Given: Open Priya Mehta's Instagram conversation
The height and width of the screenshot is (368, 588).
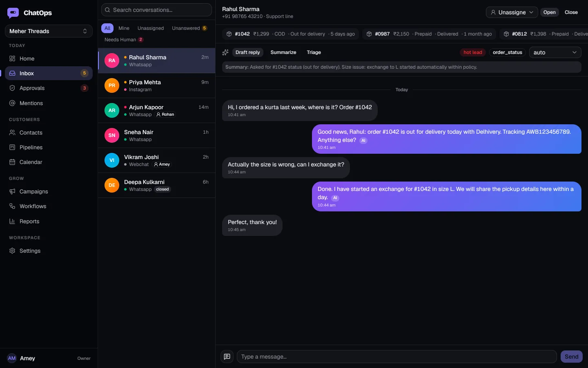Looking at the screenshot, I should pos(157,85).
